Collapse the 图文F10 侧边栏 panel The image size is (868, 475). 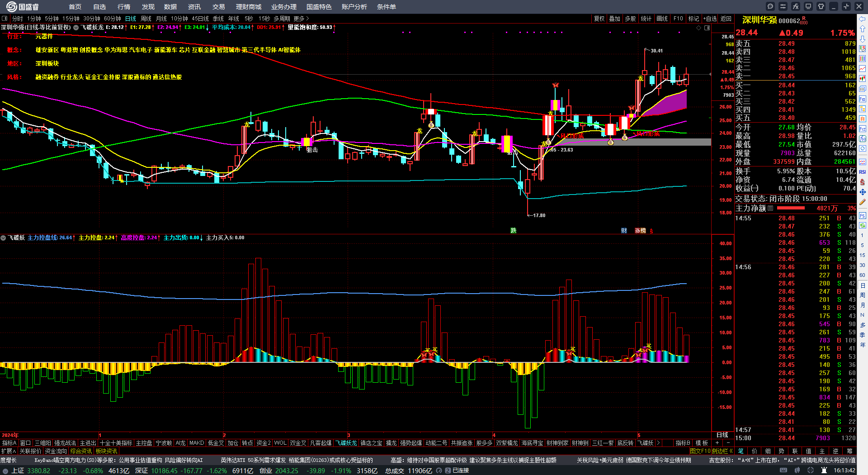pos(712,451)
